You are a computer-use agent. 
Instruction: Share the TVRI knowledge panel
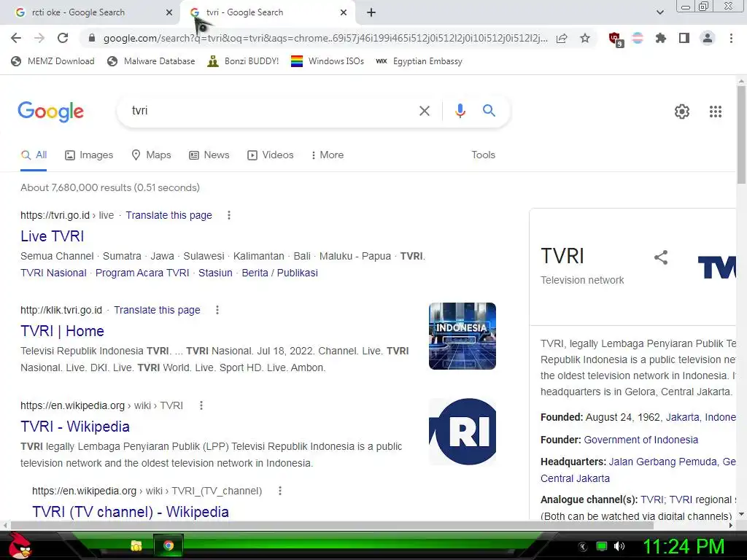(x=661, y=257)
